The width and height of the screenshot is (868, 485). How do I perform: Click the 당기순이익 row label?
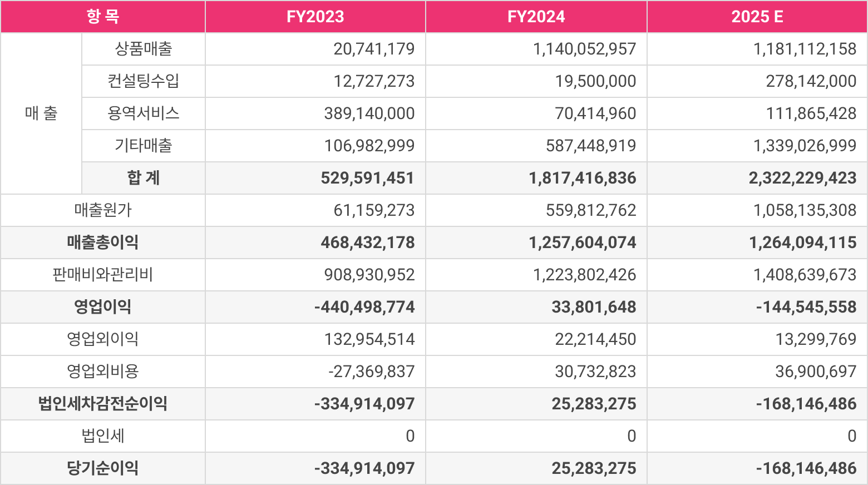click(103, 468)
